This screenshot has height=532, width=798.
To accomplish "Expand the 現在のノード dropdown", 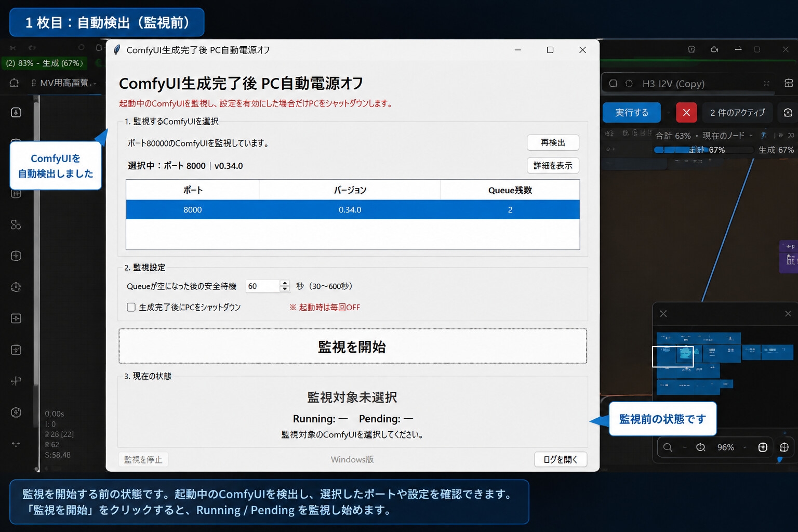I will pyautogui.click(x=750, y=136).
